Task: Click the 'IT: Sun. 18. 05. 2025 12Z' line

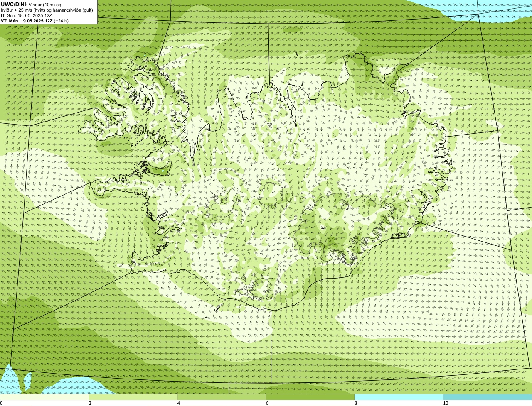Action: pos(27,15)
